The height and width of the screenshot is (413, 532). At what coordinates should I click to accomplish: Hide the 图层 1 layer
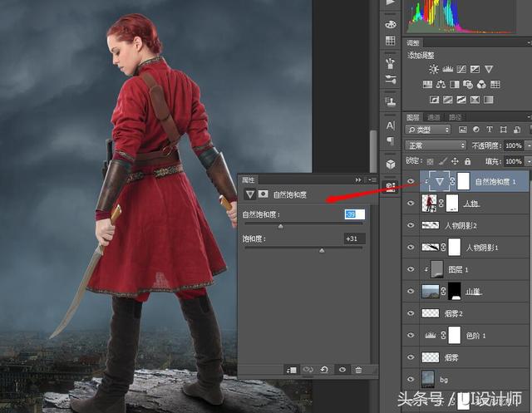(411, 269)
